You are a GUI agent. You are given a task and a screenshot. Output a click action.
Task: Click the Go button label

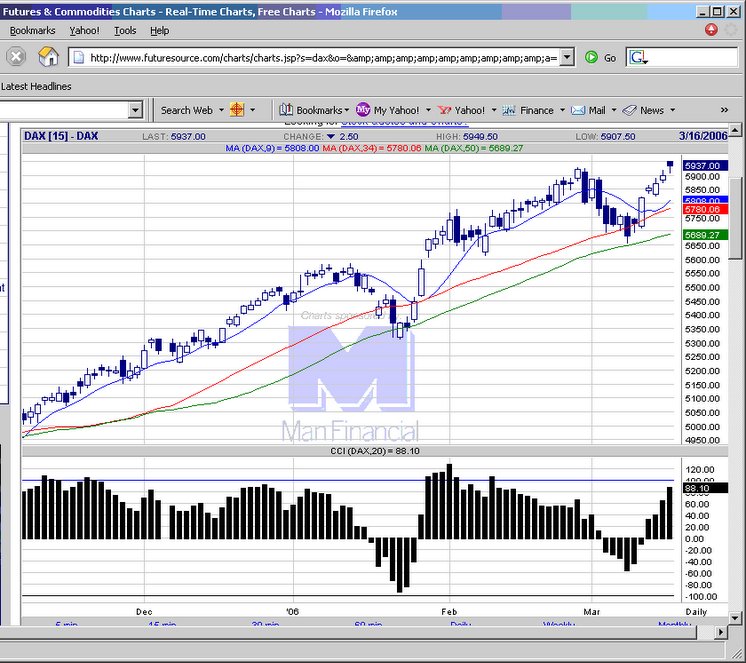(610, 58)
